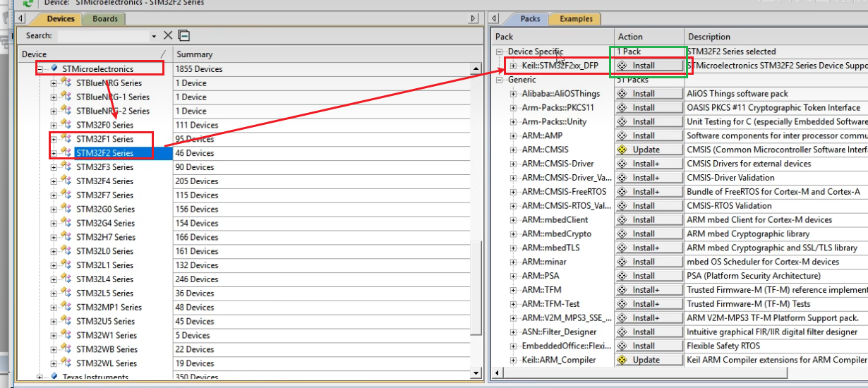Collapse the Generic pack group
This screenshot has width=868, height=388.
pos(500,80)
